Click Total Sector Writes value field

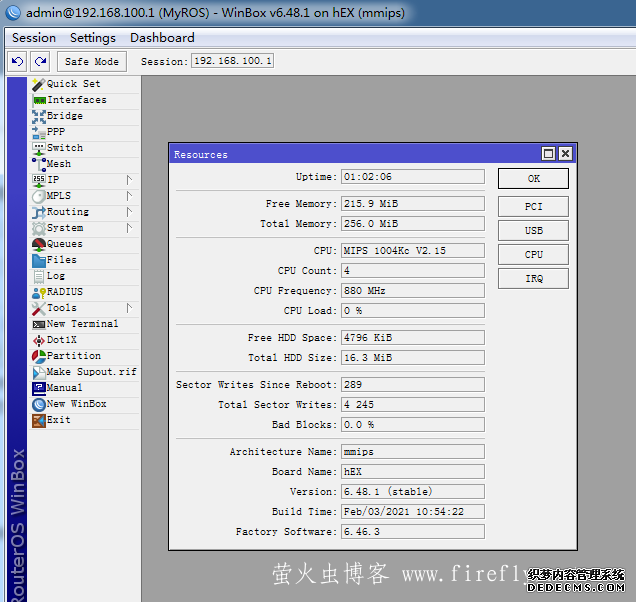[x=413, y=404]
